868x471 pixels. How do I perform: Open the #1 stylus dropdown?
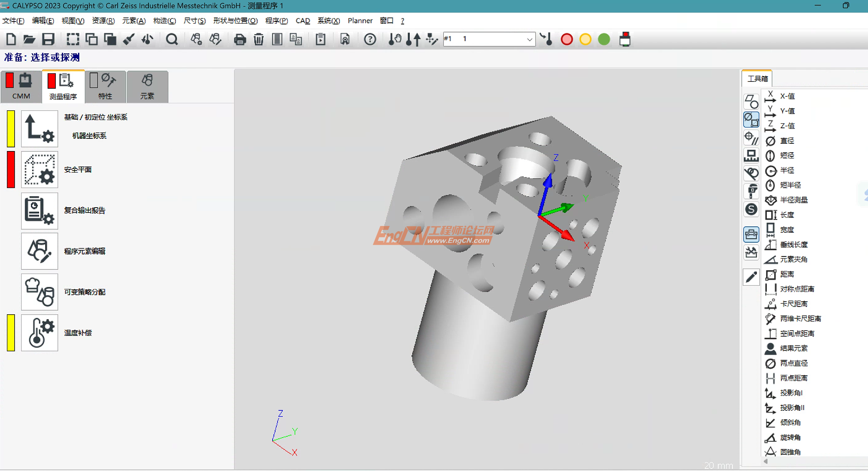coord(529,39)
